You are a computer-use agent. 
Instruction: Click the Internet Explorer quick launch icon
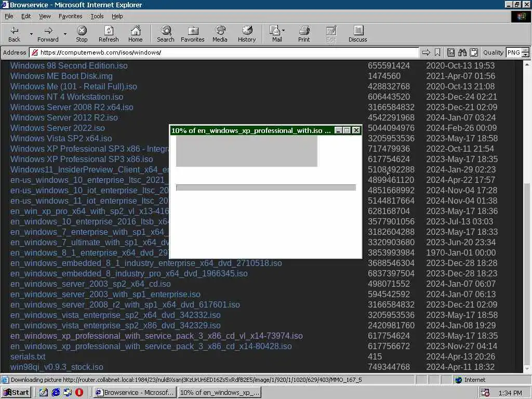click(x=56, y=392)
